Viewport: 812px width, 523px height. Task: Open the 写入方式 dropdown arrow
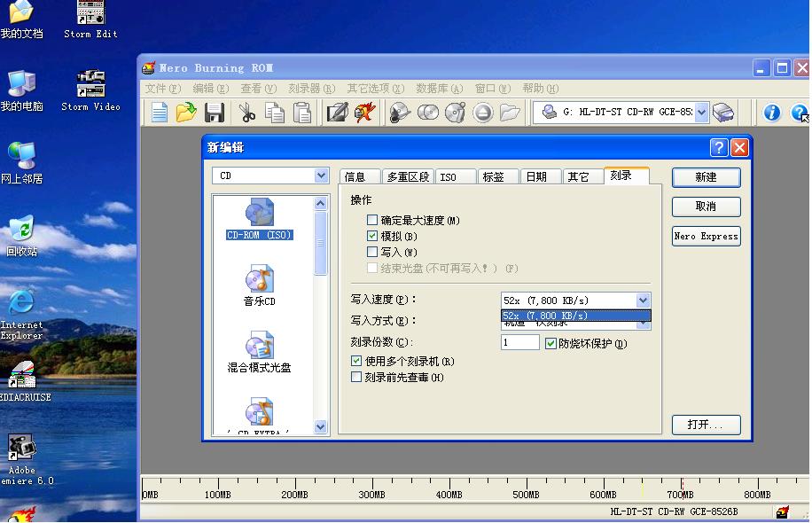(643, 324)
